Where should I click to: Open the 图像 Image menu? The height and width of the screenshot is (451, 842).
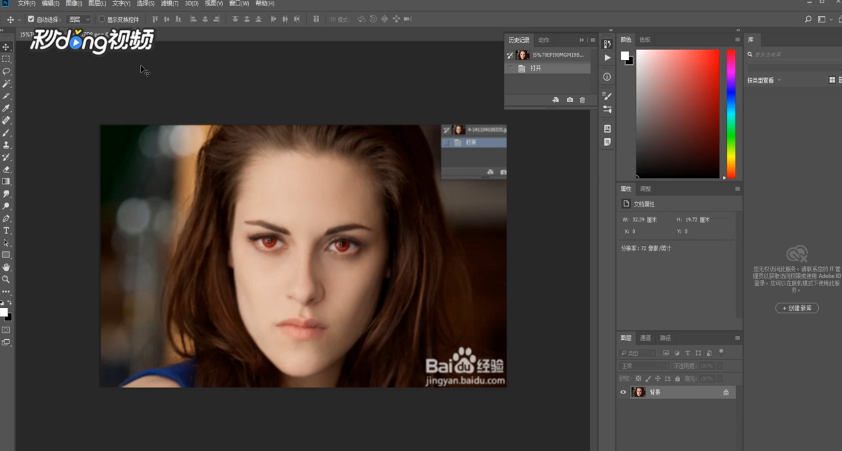point(74,3)
